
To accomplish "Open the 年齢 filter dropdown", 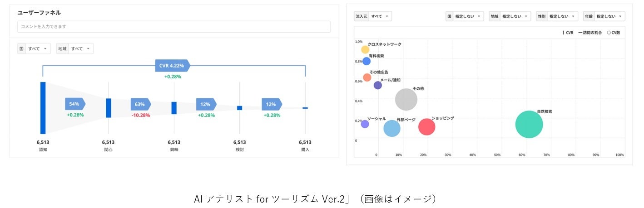I will click(604, 16).
